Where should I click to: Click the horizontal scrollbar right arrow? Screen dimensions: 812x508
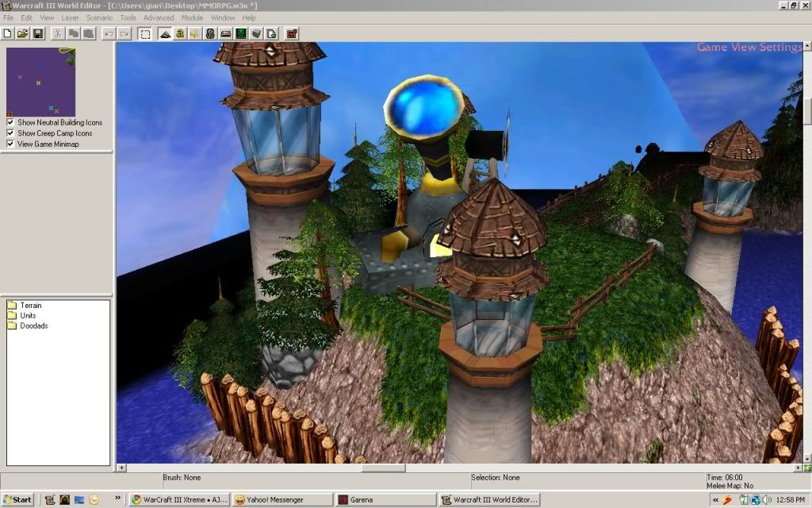pos(798,468)
